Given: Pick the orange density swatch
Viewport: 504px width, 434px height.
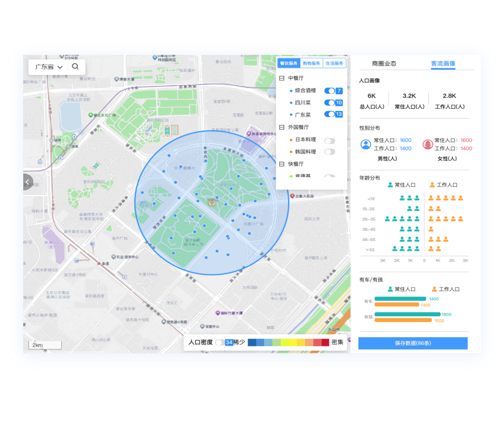Looking at the screenshot, I should tap(309, 342).
